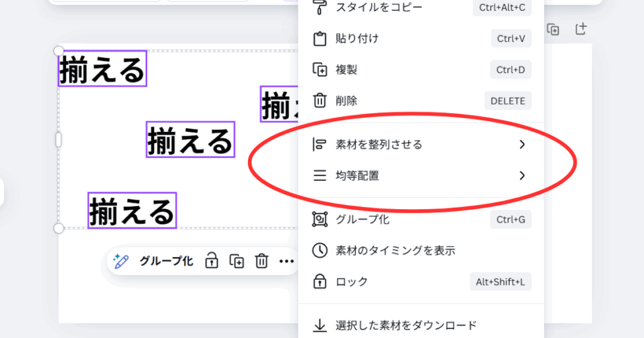
Task: Choose 削除 from the context menu
Action: tap(421, 101)
